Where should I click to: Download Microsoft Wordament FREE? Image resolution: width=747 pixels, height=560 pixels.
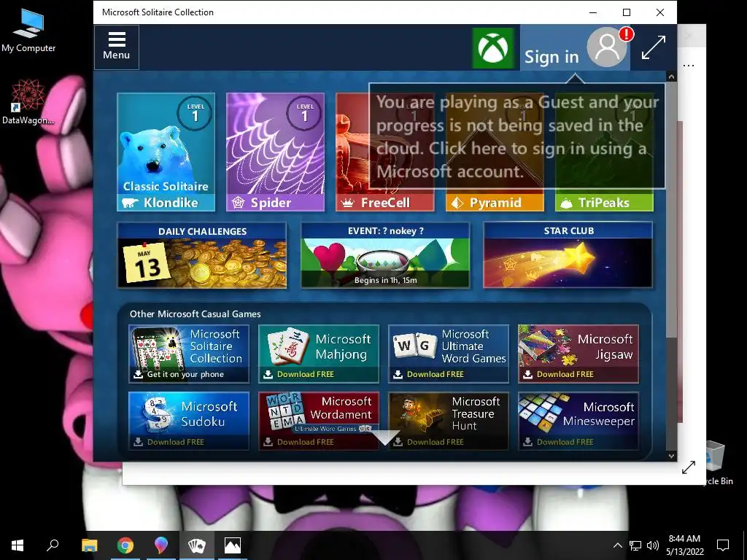(x=319, y=421)
